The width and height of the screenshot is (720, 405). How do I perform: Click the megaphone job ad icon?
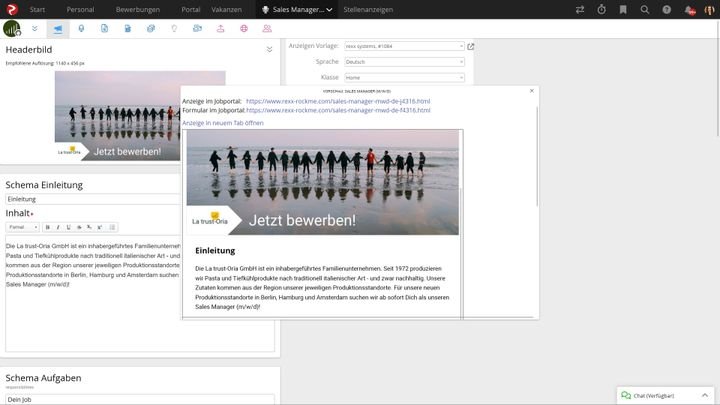[x=57, y=28]
